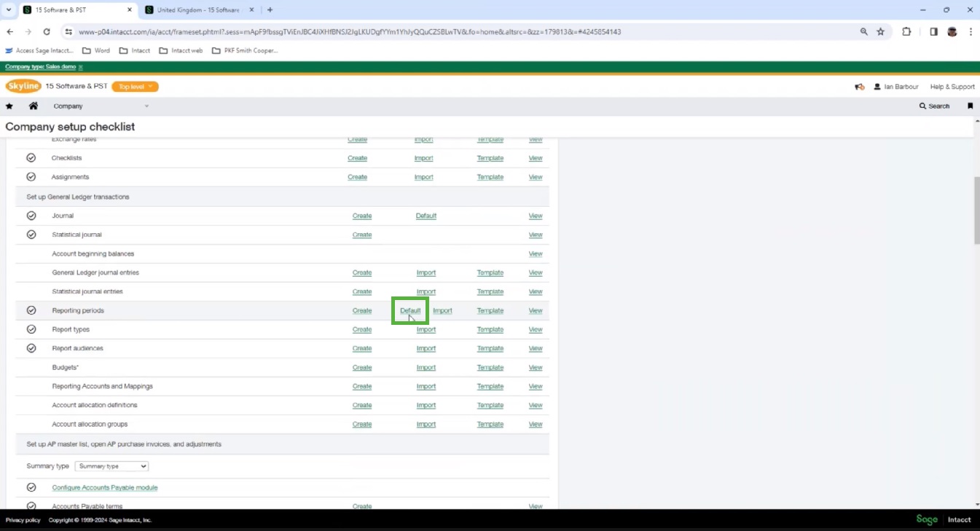Image resolution: width=980 pixels, height=531 pixels.
Task: Toggle the completion check for Report audiences
Action: [x=31, y=347]
